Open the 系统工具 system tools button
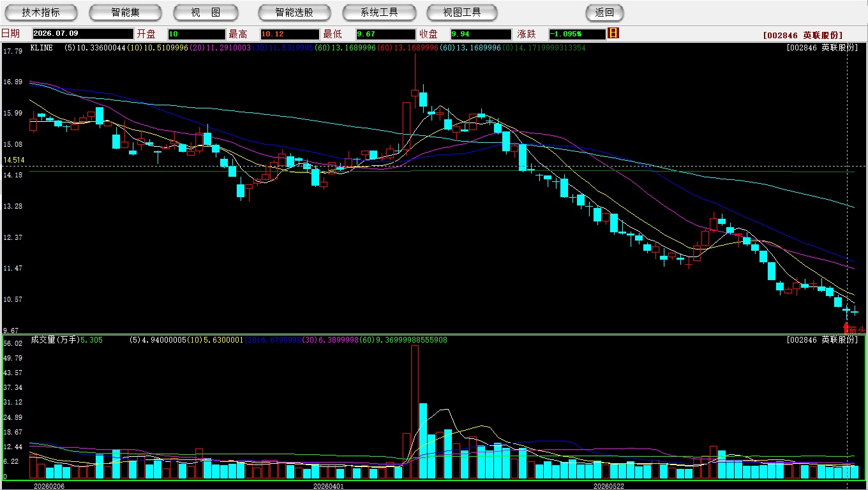The image size is (868, 490). pyautogui.click(x=379, y=12)
